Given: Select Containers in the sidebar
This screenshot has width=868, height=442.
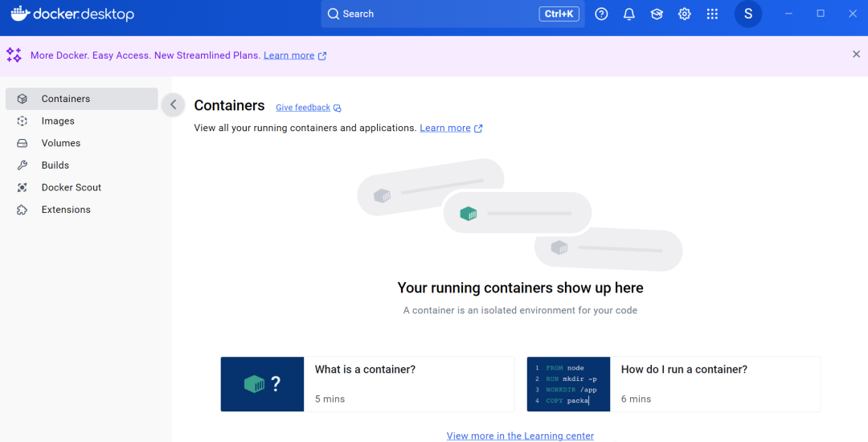Looking at the screenshot, I should point(82,99).
